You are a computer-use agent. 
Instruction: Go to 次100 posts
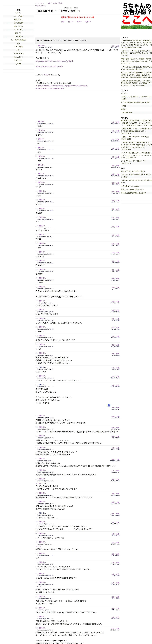pyautogui.click(x=79, y=22)
